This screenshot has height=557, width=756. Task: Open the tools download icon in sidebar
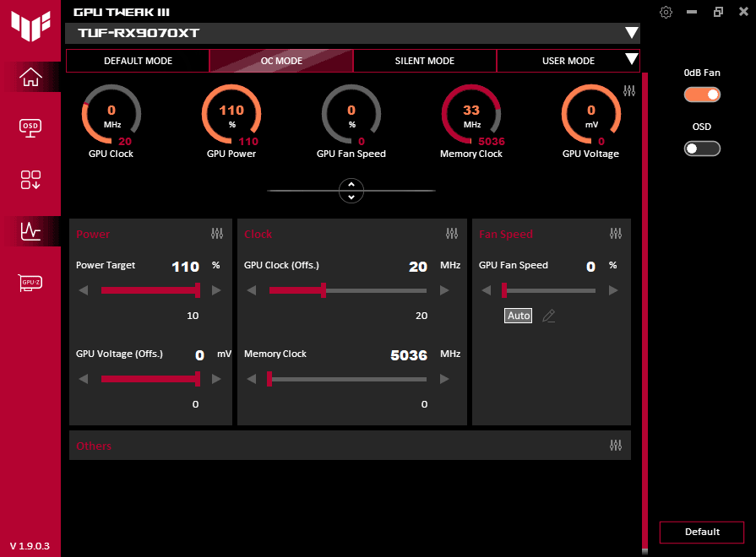30,180
